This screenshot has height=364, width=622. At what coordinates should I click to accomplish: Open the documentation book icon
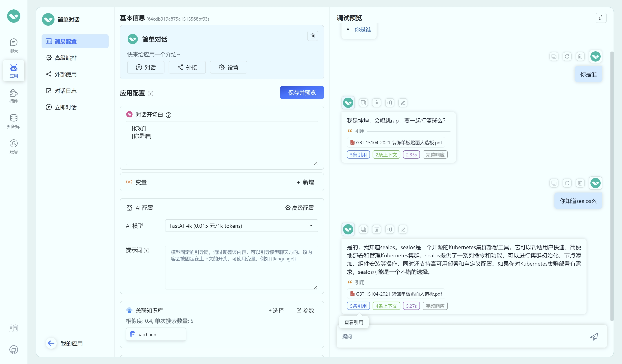coord(13,328)
